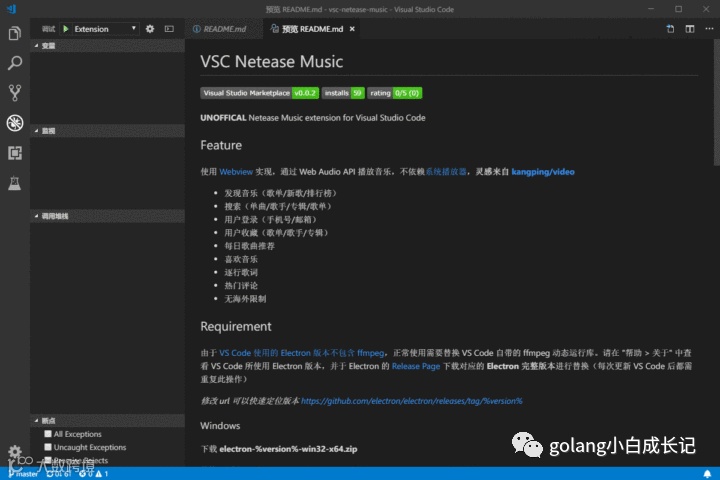
Task: Open the Explorer view in activity bar
Action: [x=15, y=34]
